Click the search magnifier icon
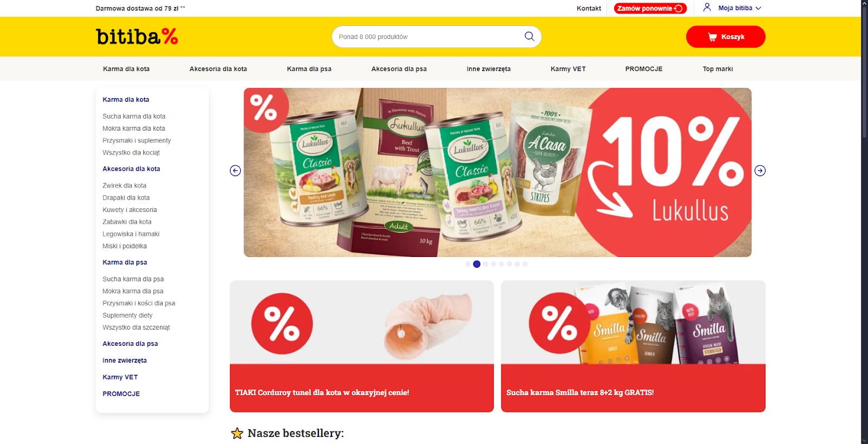 (x=529, y=36)
